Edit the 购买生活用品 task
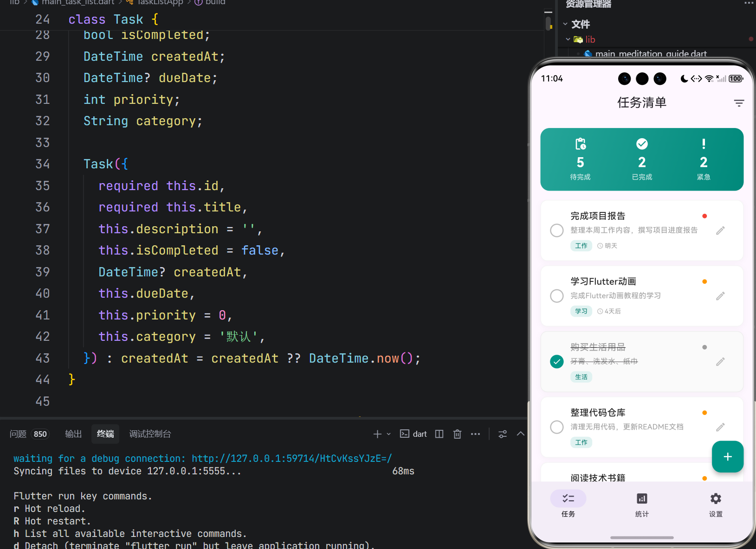 pyautogui.click(x=720, y=362)
